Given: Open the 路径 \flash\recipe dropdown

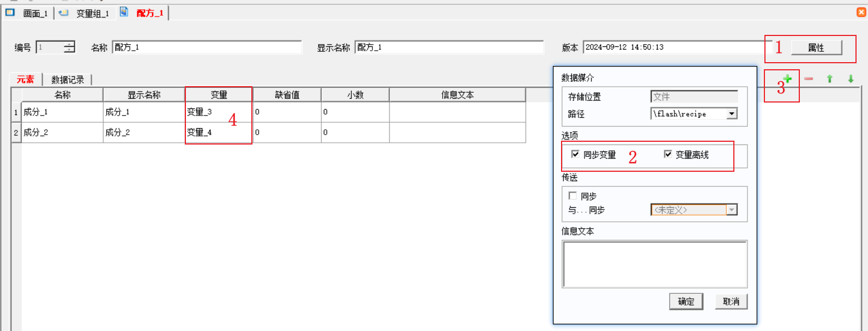Looking at the screenshot, I should click(732, 113).
